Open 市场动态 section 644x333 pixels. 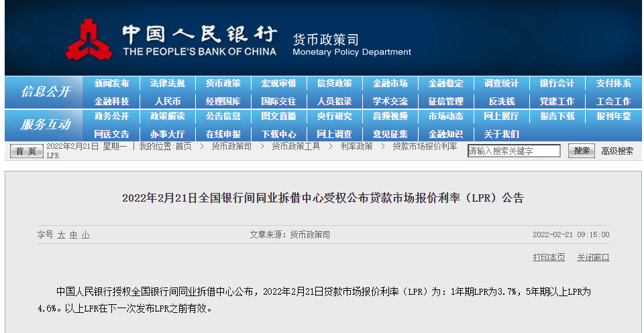click(x=445, y=117)
